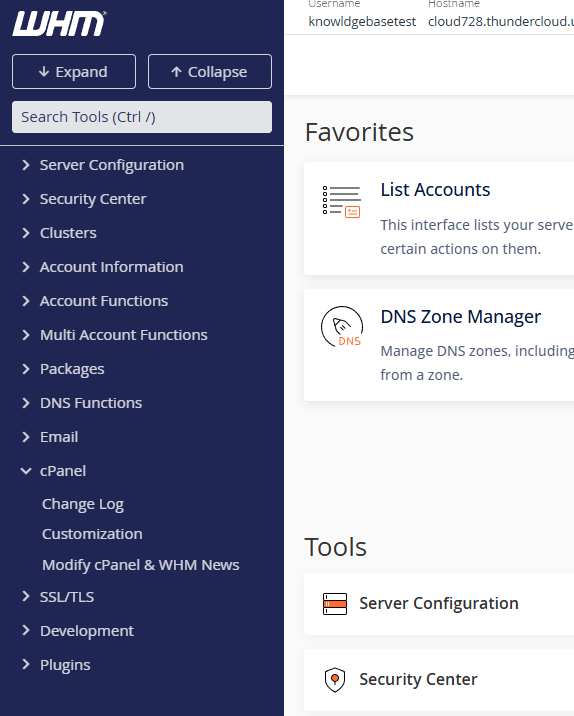Select Development menu label
This screenshot has width=574, height=716.
point(87,631)
